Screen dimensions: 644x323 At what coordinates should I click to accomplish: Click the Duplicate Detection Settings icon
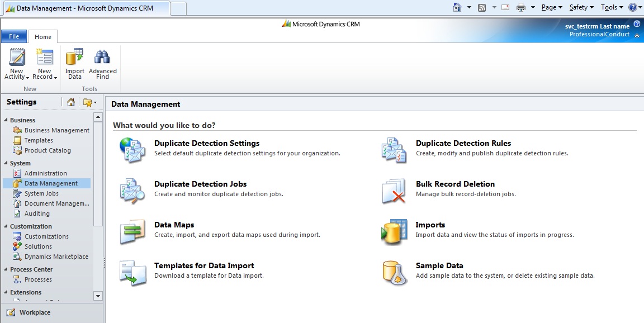tap(132, 150)
